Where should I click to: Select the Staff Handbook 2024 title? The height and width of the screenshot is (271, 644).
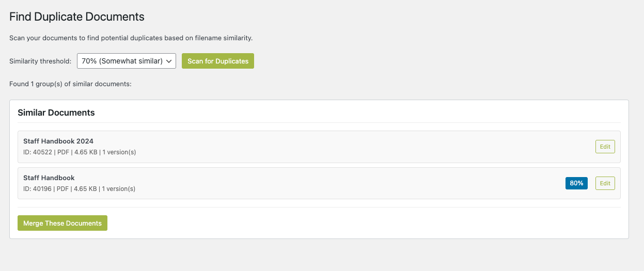pyautogui.click(x=58, y=141)
